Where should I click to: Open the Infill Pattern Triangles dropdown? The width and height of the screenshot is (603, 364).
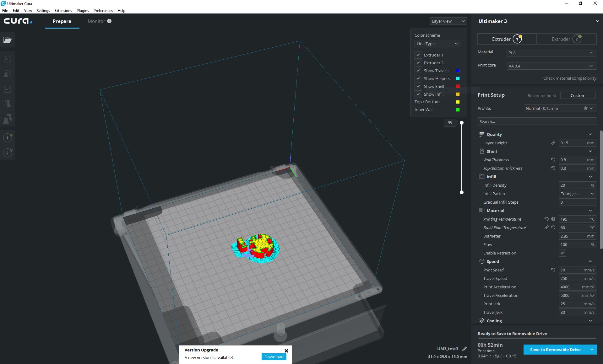tap(577, 194)
